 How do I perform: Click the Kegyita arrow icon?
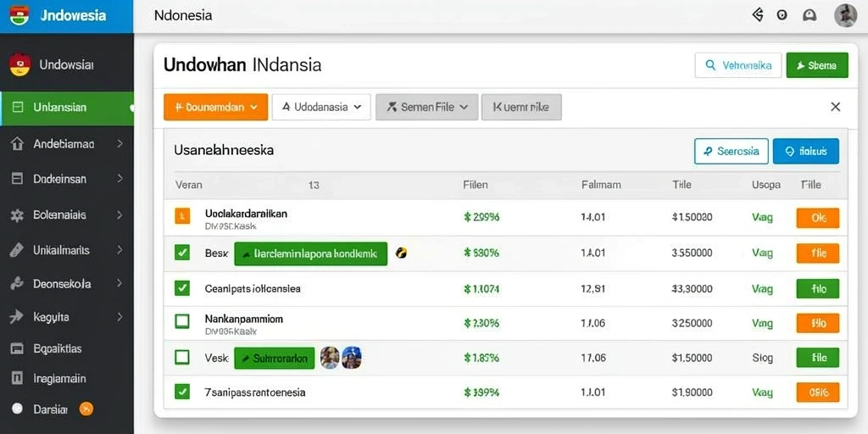coord(17,317)
